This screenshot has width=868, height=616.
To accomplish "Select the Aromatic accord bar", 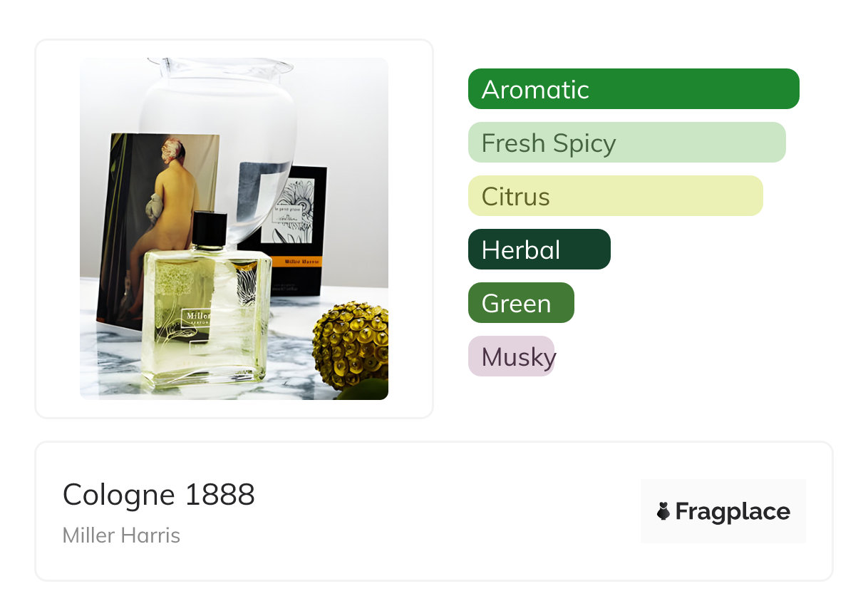I will [633, 89].
